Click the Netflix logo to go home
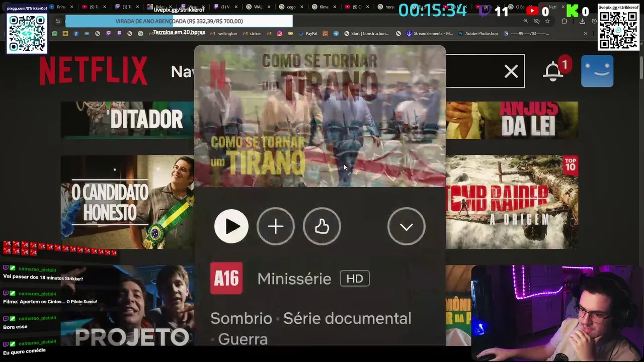 (94, 71)
